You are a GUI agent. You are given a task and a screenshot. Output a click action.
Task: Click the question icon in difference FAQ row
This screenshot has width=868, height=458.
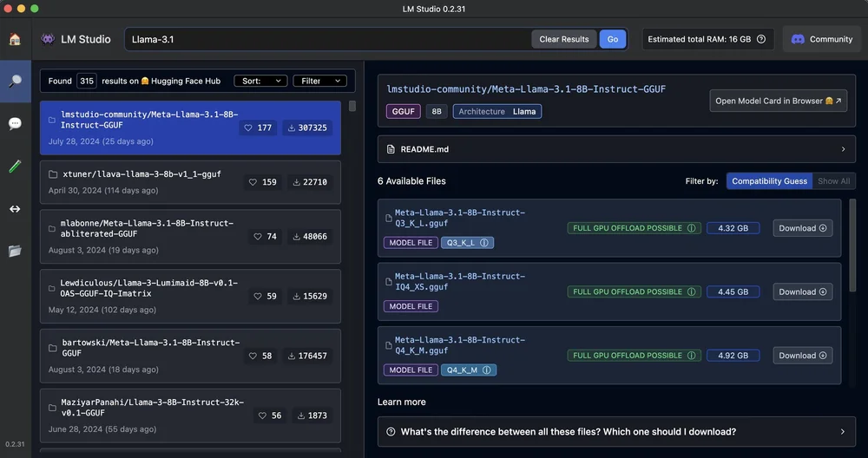point(391,431)
